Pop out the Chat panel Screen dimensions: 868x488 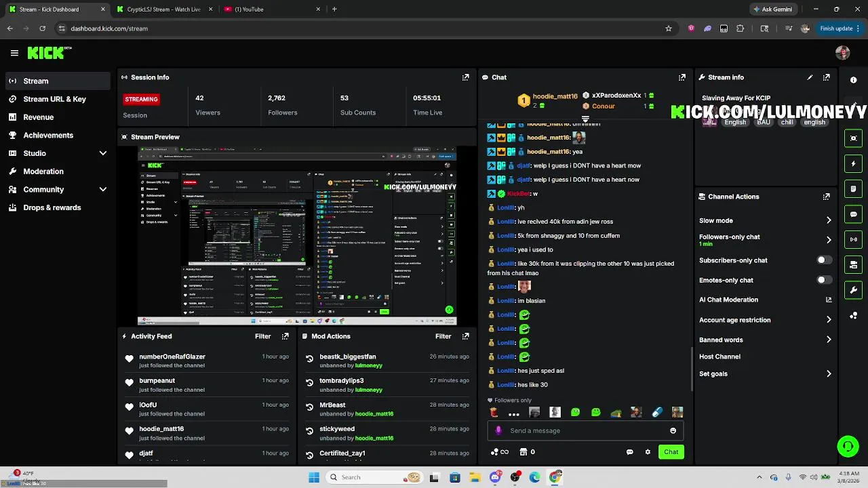682,77
